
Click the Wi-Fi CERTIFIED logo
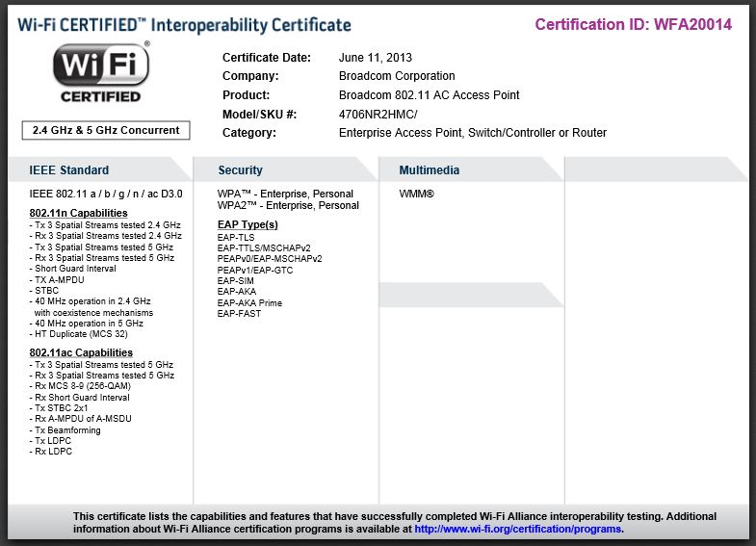101,72
